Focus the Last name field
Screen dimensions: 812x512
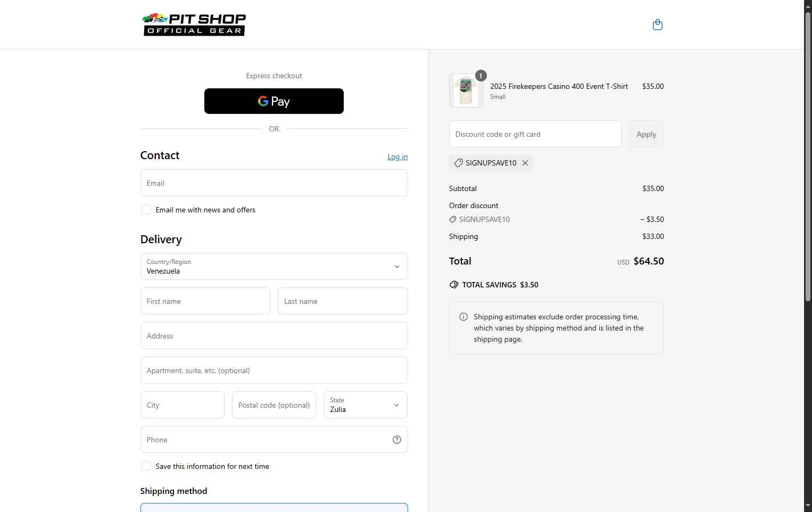(343, 301)
